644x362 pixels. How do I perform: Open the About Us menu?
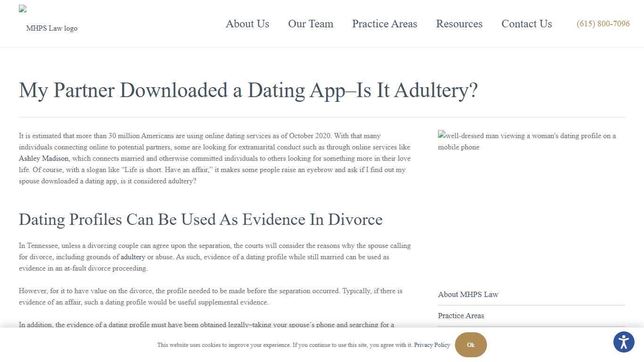point(247,24)
